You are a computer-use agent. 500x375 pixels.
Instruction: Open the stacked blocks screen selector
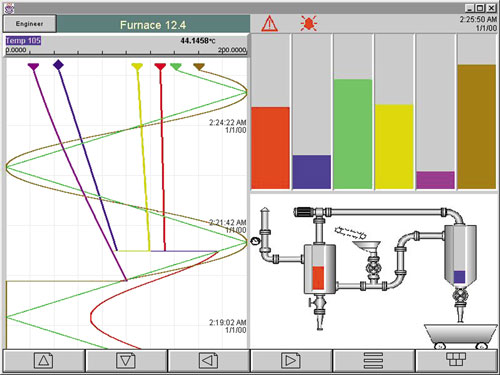(x=456, y=361)
